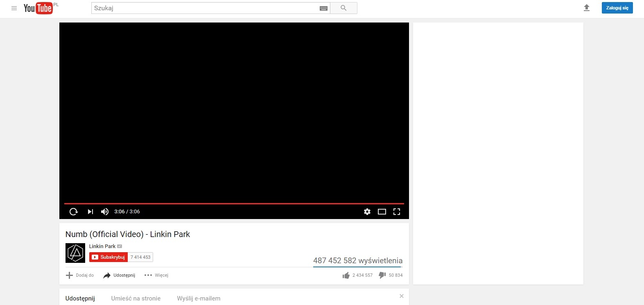The width and height of the screenshot is (644, 305).
Task: Click subscriber count 7 414 453
Action: click(140, 257)
